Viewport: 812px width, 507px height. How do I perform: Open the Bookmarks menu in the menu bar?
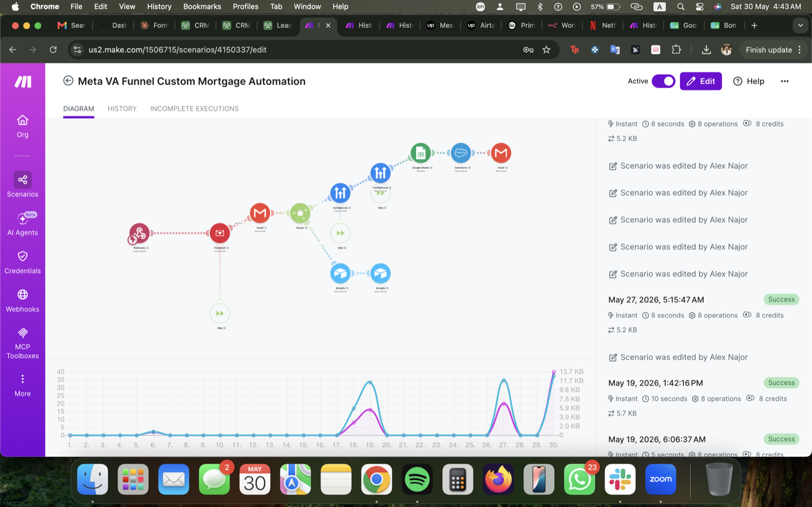tap(202, 6)
